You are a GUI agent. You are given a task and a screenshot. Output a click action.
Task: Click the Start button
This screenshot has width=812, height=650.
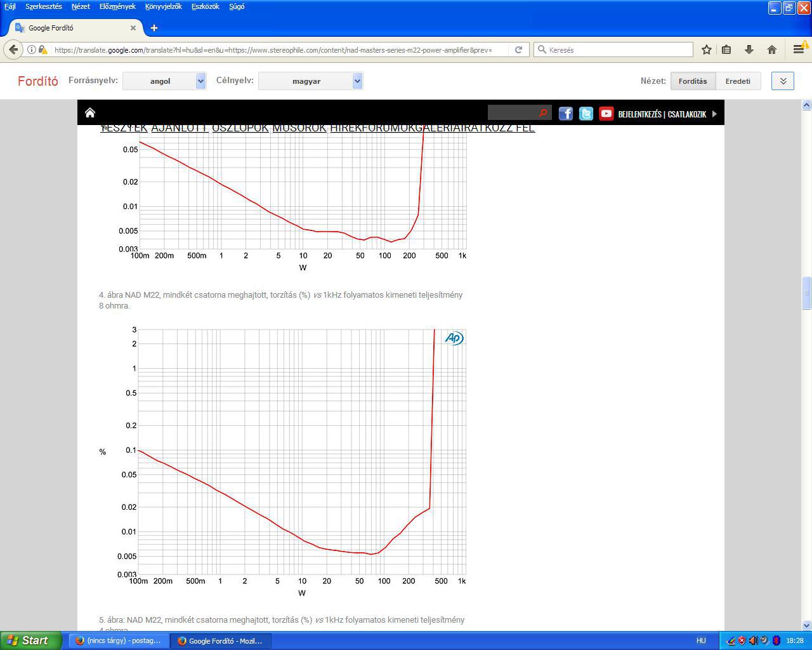pos(30,640)
